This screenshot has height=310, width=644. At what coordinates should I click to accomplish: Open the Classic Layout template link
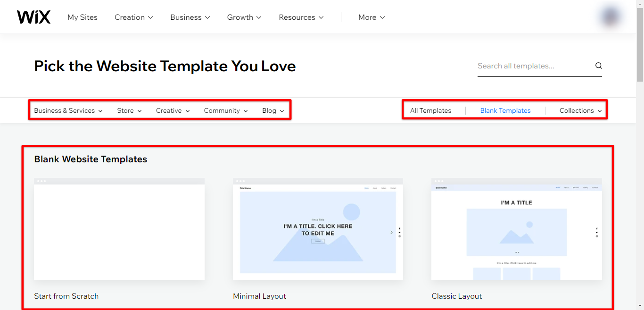456,296
